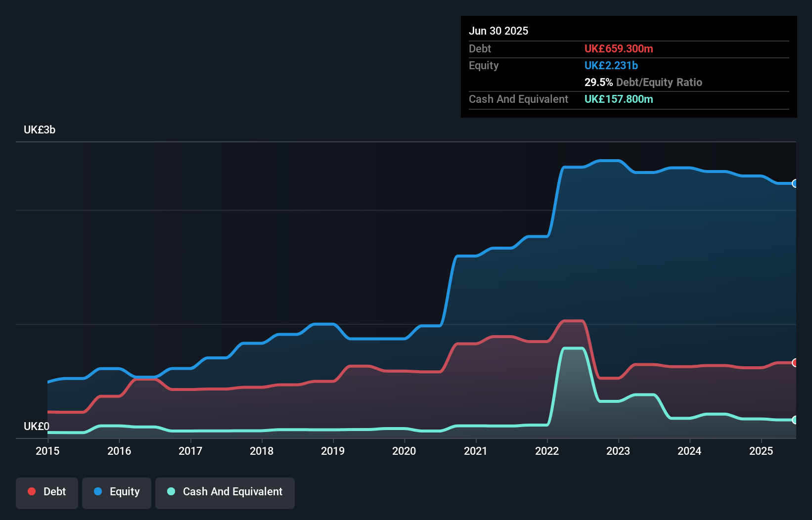The height and width of the screenshot is (520, 812).
Task: Select the red Debt endpoint marker on the chart
Action: (795, 363)
